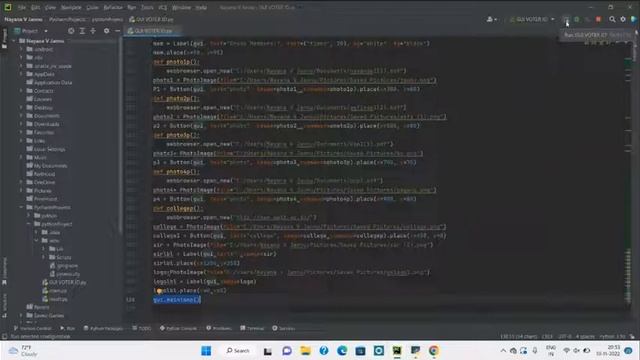Image resolution: width=640 pixels, height=360 pixels.
Task: Hide the Project panel with minus icon
Action: point(118,31)
